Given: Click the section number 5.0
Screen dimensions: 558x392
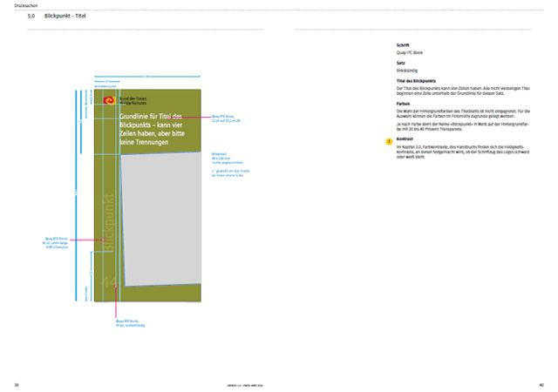Looking at the screenshot, I should click(31, 17).
